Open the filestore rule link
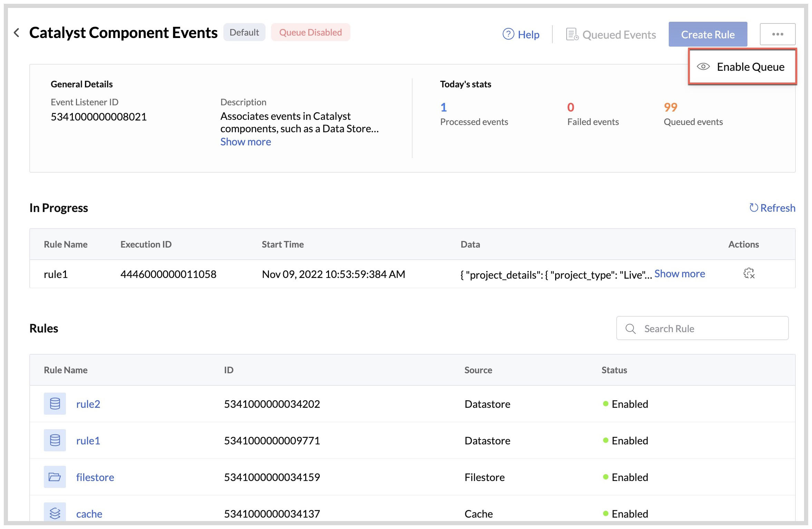The width and height of the screenshot is (812, 529). coord(95,477)
